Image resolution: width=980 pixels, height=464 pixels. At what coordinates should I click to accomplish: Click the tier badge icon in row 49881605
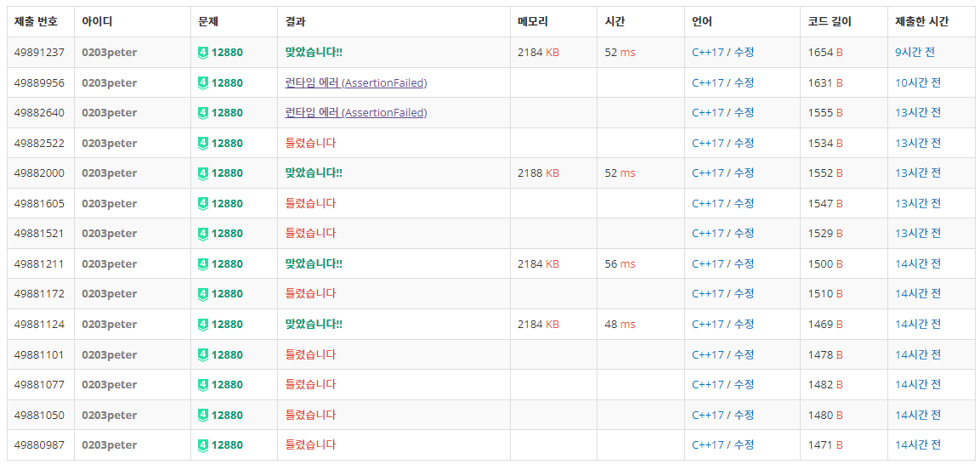point(202,204)
